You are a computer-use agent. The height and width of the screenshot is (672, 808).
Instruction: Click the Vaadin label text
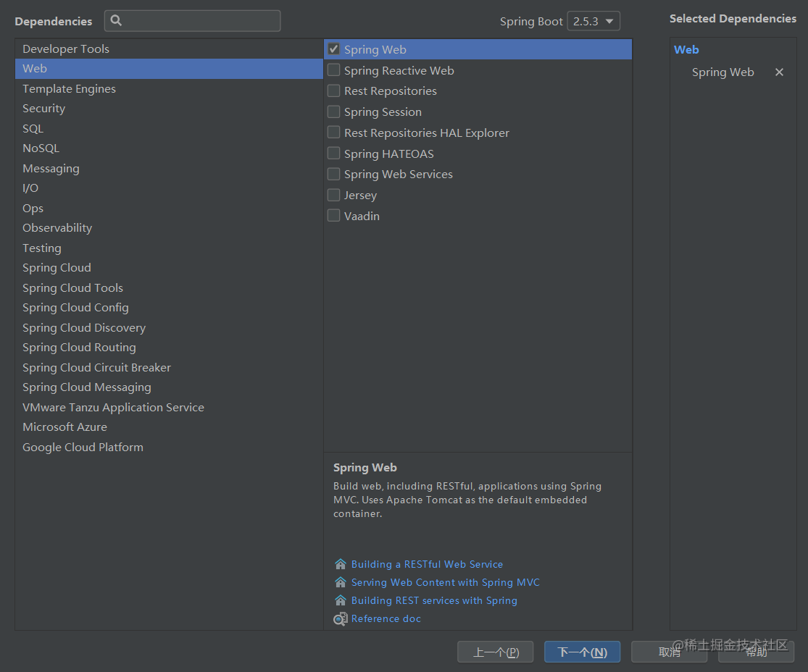(x=362, y=217)
